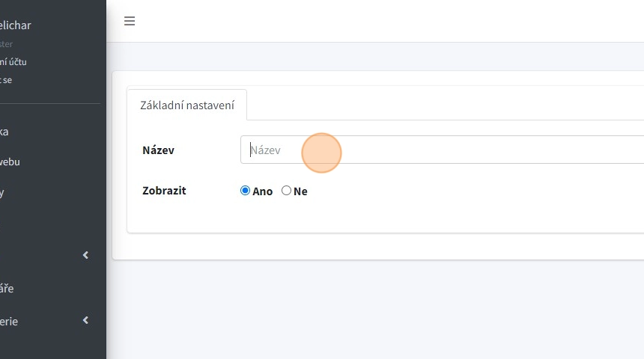The height and width of the screenshot is (359, 644).
Task: Click the Zobrazit field label
Action: 164,191
